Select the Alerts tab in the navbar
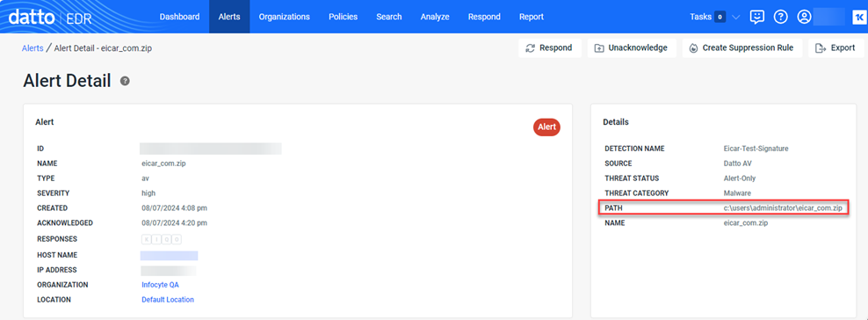Viewport: 868px width, 320px height. click(x=229, y=17)
